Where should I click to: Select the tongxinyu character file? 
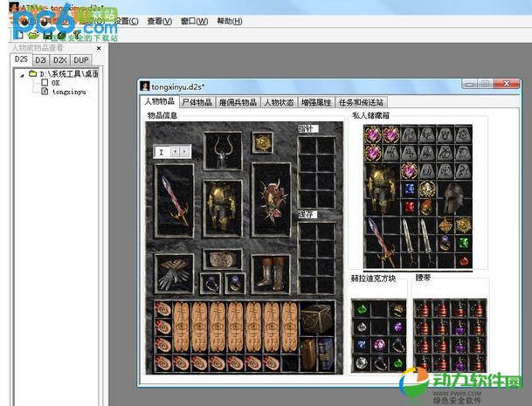point(68,92)
